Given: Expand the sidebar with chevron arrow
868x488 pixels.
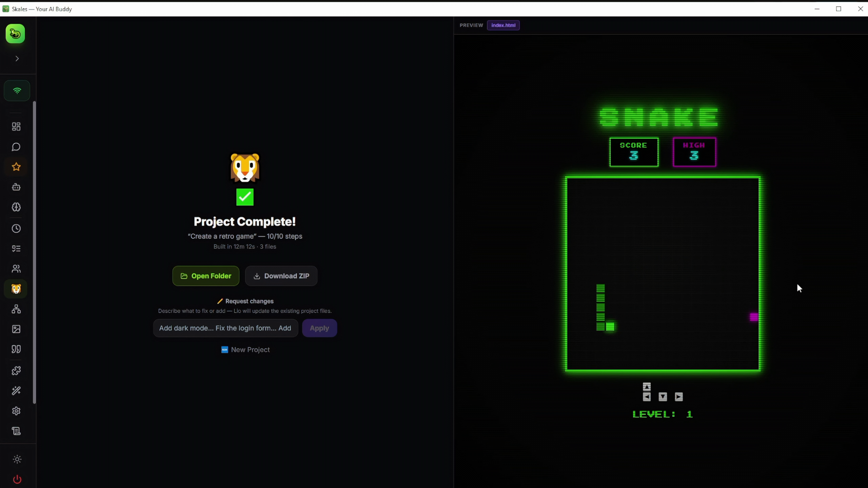Looking at the screenshot, I should click(x=17, y=59).
